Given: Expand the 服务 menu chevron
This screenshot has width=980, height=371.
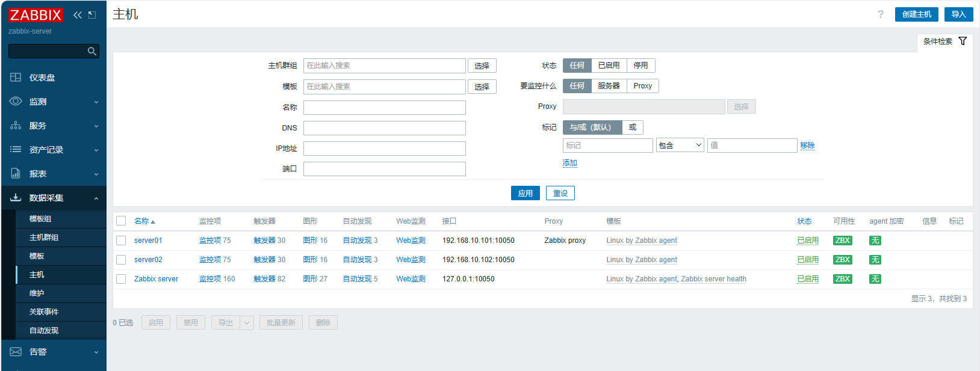Looking at the screenshot, I should coord(96,126).
